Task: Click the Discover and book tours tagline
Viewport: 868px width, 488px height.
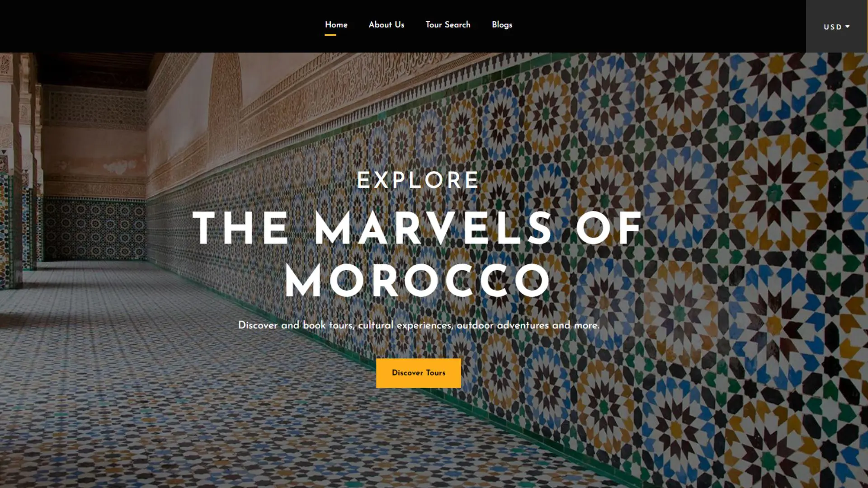Action: [x=419, y=325]
